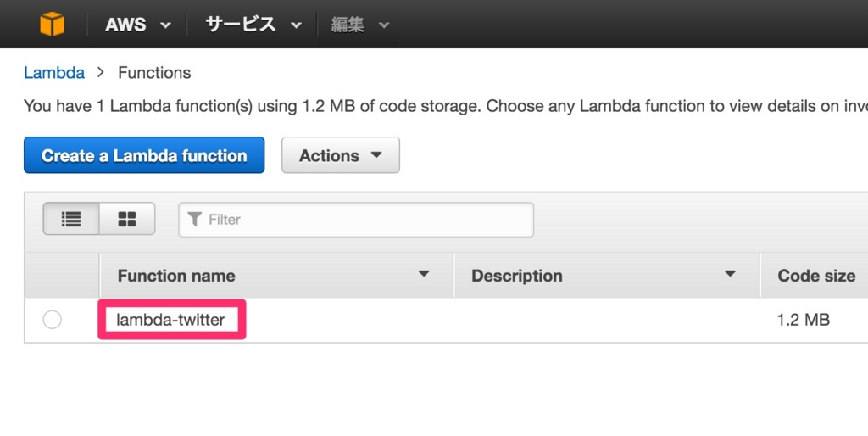Click the Description column header
868x436 pixels.
[x=517, y=276]
